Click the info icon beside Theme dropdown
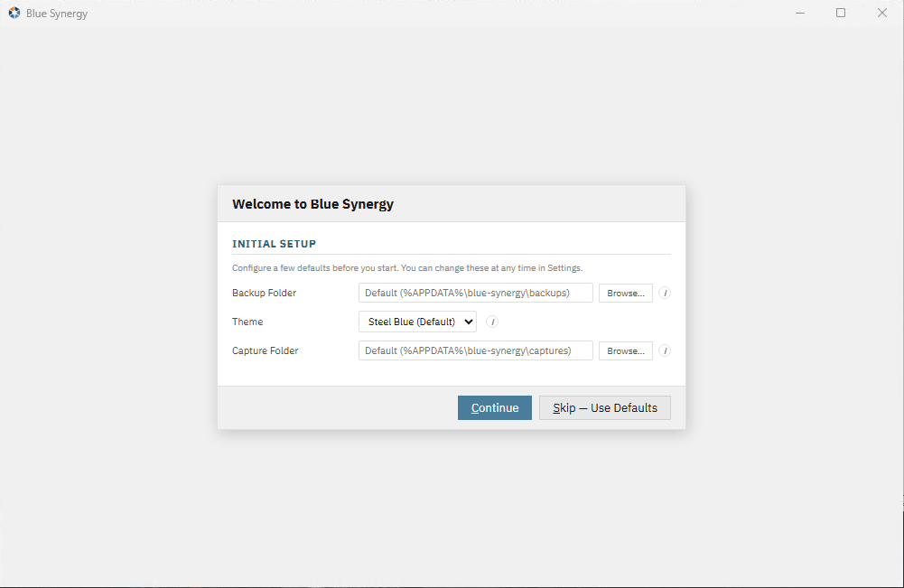The width and height of the screenshot is (904, 588). click(x=492, y=322)
